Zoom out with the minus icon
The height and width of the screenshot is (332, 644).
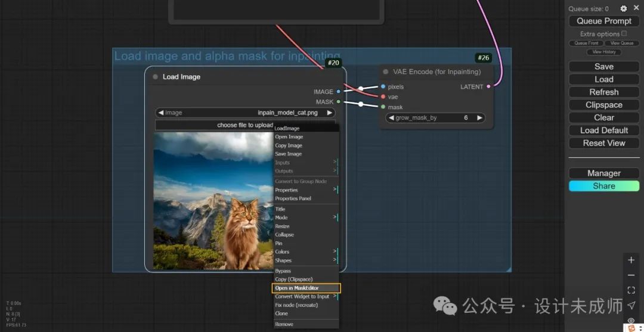coord(631,275)
